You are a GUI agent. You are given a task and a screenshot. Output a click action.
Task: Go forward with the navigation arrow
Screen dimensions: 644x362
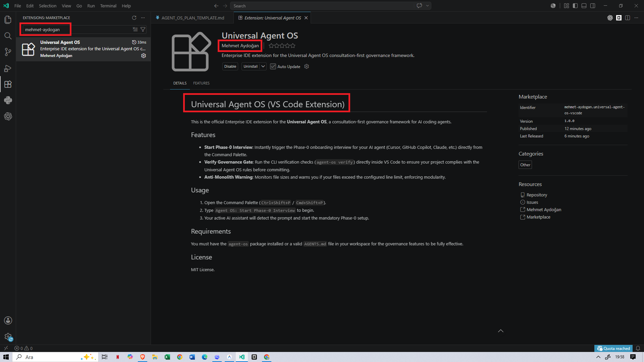225,6
